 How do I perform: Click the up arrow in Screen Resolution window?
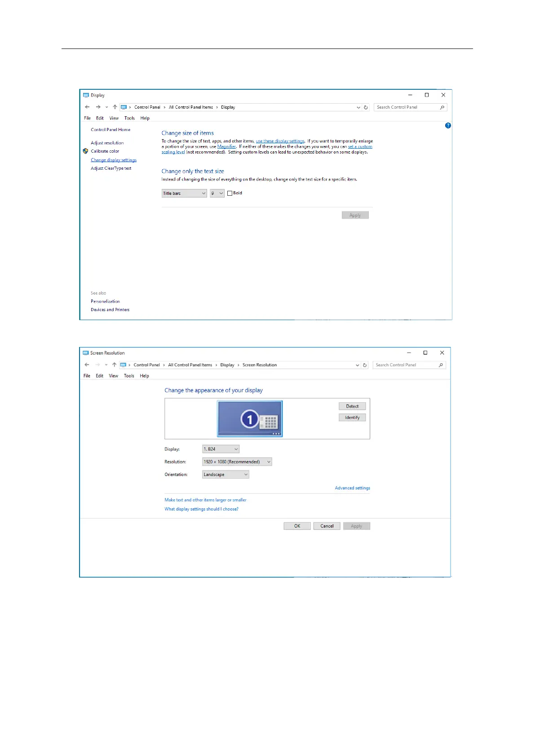(x=114, y=365)
